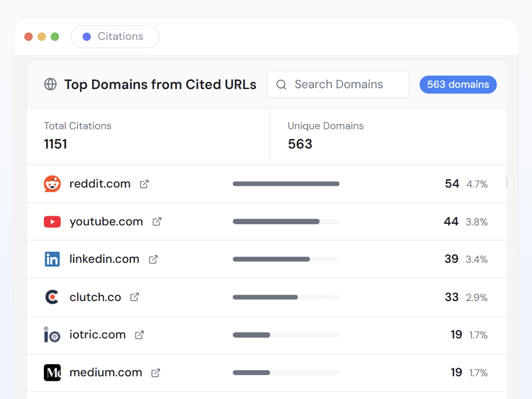
Task: Click the linkedin.com domain name
Action: pos(104,259)
